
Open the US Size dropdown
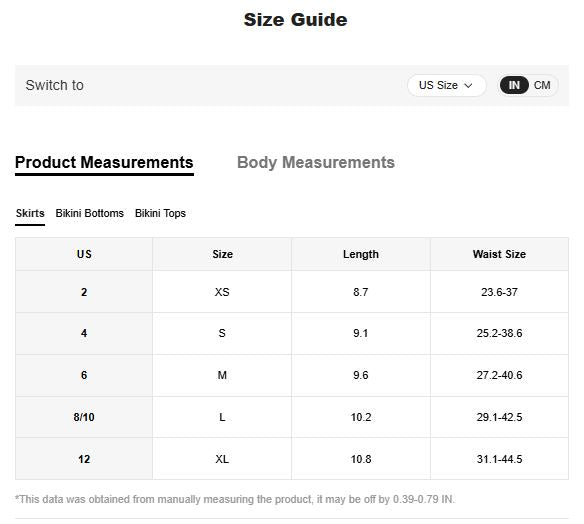[x=447, y=85]
